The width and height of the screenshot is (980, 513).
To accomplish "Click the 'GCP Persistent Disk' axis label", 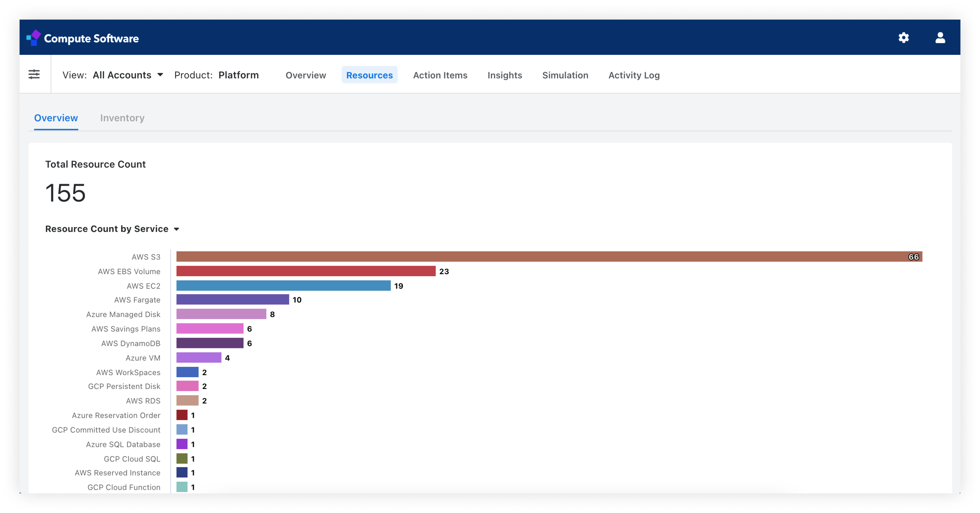I will (124, 386).
